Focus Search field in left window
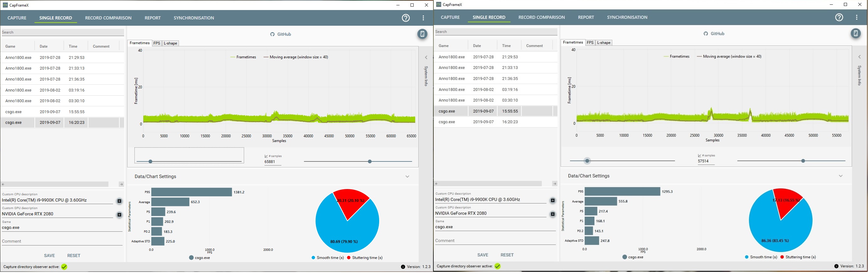 click(63, 32)
